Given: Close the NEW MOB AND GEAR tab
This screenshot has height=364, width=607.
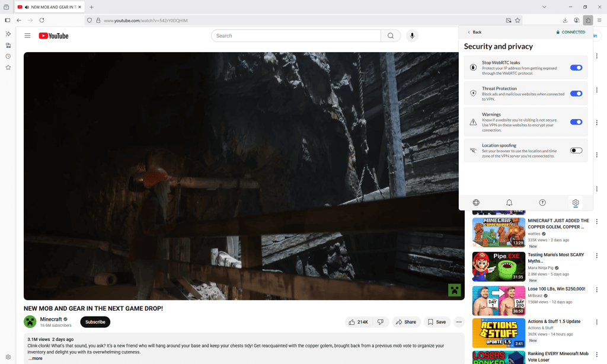Looking at the screenshot, I should pyautogui.click(x=80, y=7).
